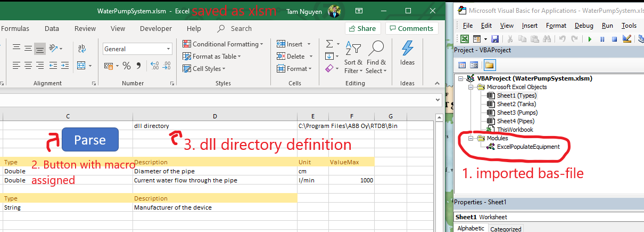Click Insert cells button
The height and width of the screenshot is (232, 644).
[290, 44]
